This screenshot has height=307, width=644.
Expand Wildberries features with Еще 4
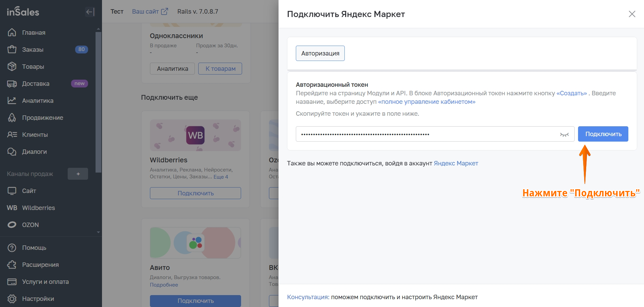(221, 177)
